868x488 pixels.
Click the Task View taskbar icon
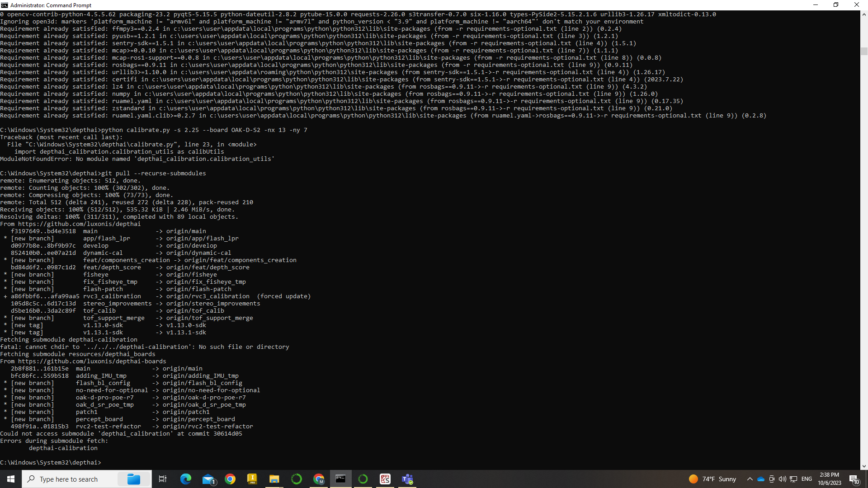[163, 479]
